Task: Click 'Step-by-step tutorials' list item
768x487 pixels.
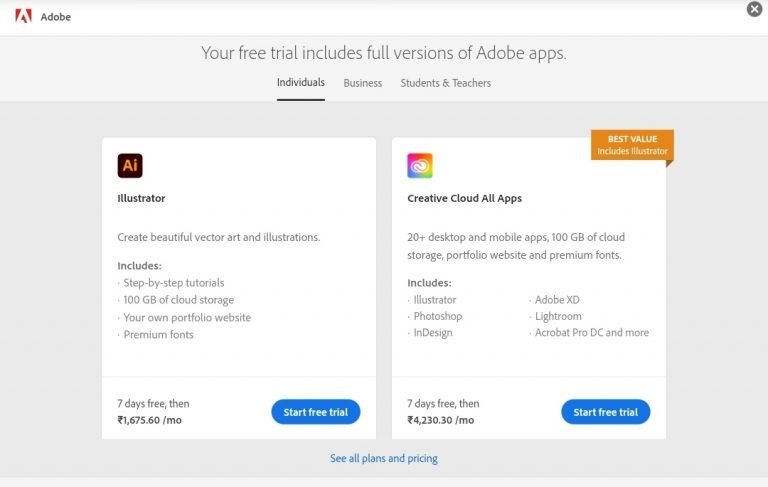Action: [x=174, y=283]
